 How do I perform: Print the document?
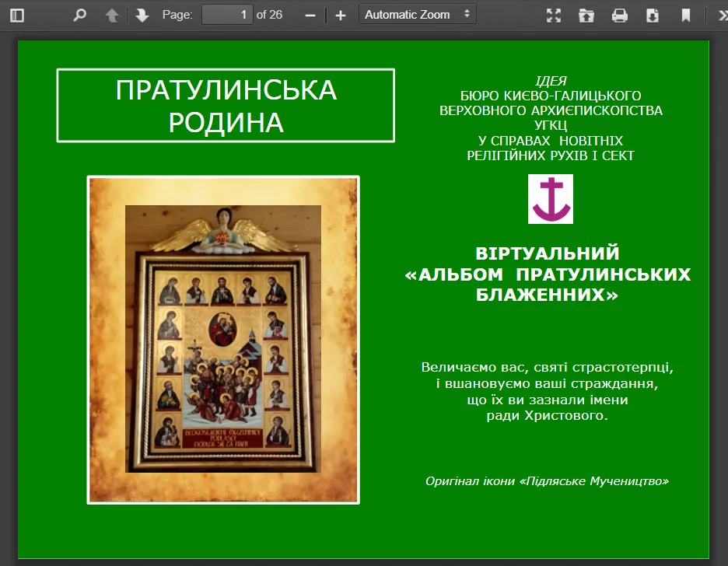tap(619, 16)
